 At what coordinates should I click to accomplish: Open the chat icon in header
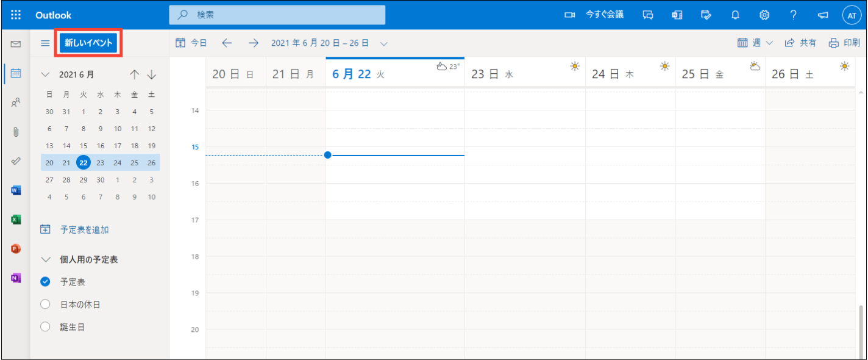point(648,15)
